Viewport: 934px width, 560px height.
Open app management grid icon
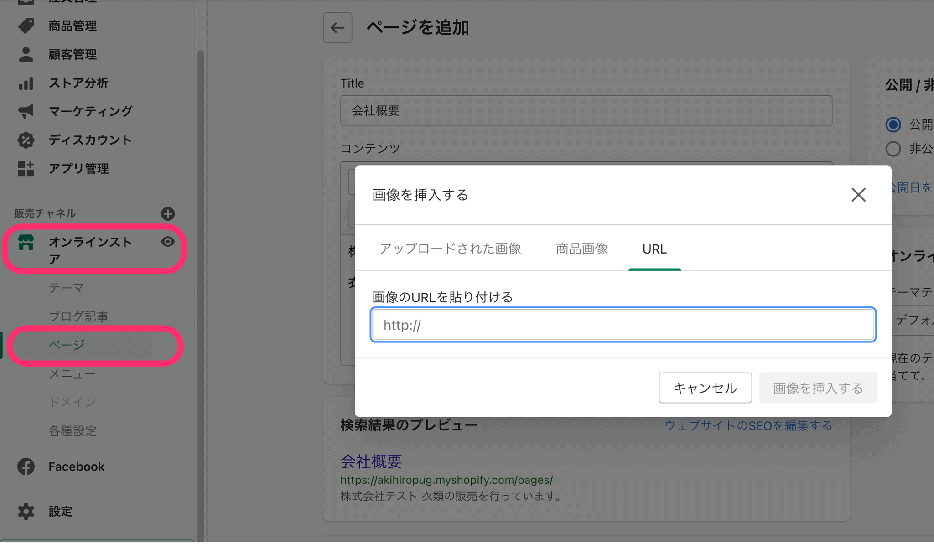pyautogui.click(x=26, y=169)
